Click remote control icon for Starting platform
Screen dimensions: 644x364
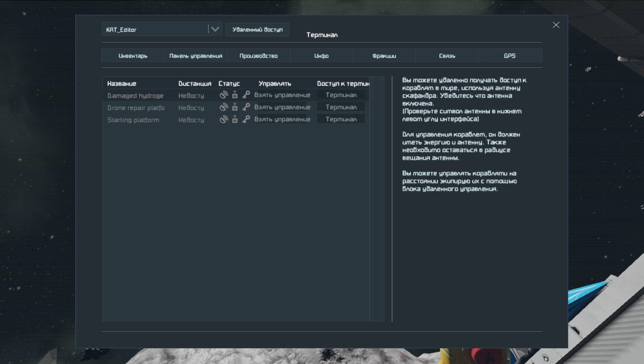tap(235, 119)
